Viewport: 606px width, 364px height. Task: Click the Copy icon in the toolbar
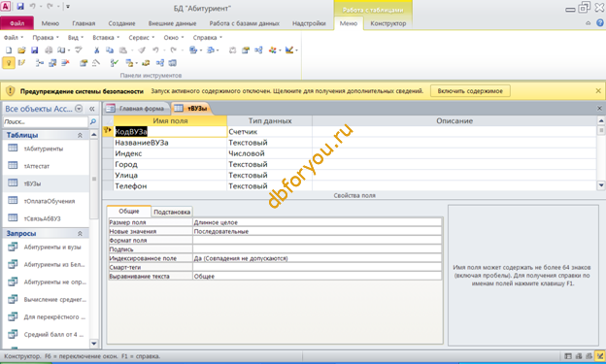tap(110, 50)
